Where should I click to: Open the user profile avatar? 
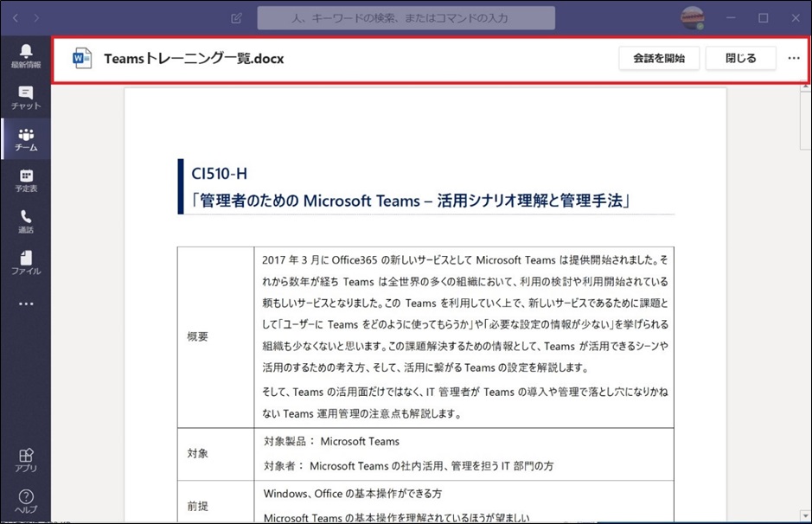click(x=692, y=18)
